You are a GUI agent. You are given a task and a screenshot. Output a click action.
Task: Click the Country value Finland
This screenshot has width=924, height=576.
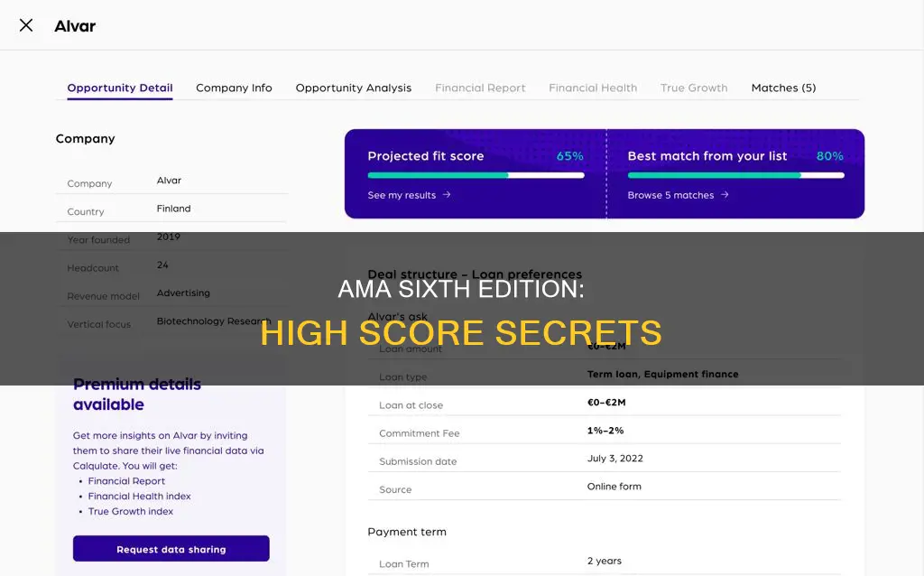coord(173,208)
